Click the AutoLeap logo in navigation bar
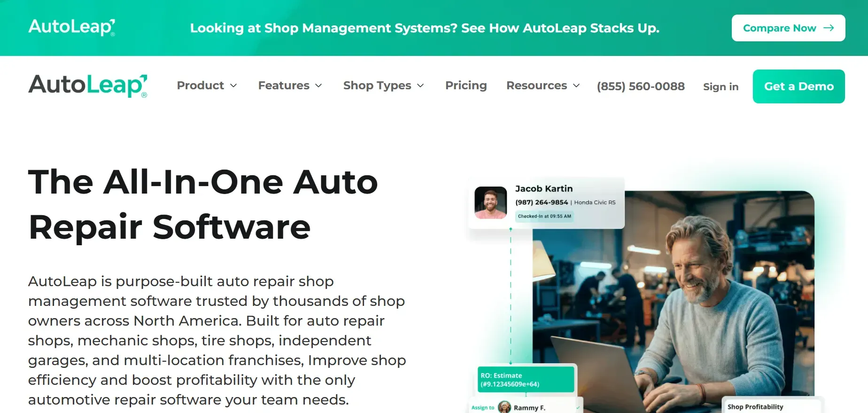 pos(88,86)
